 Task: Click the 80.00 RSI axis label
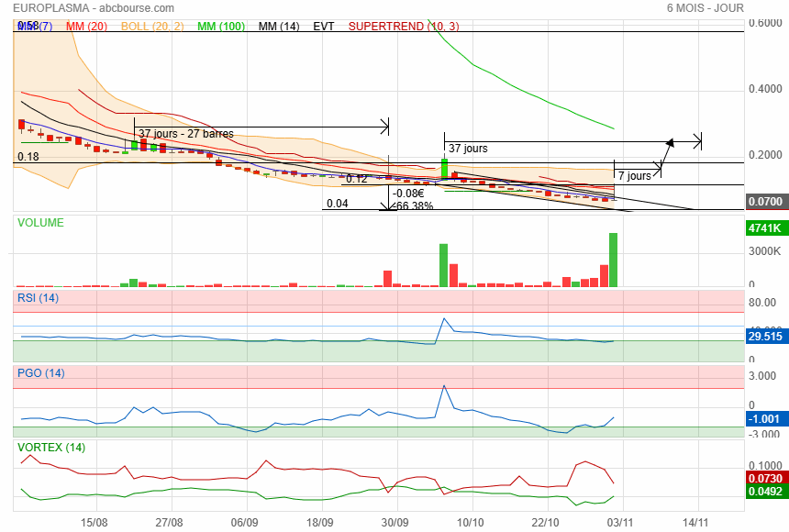[x=761, y=303]
